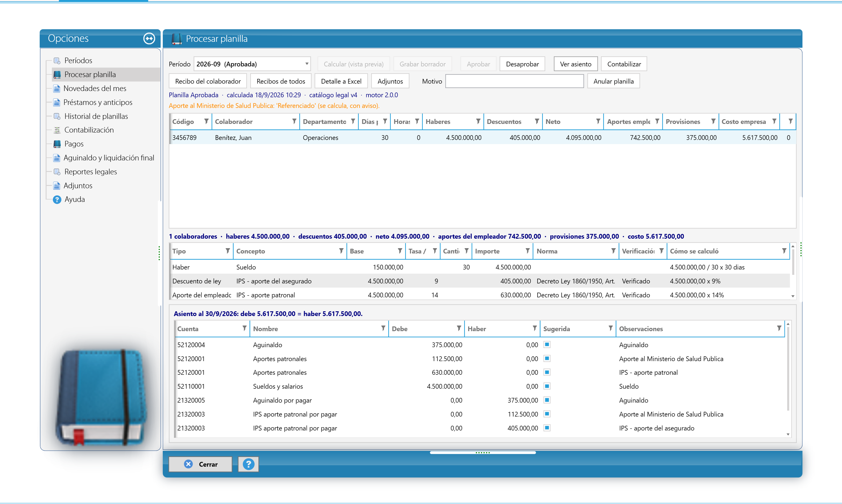Click filter icon on Observaciones column header

point(779,328)
